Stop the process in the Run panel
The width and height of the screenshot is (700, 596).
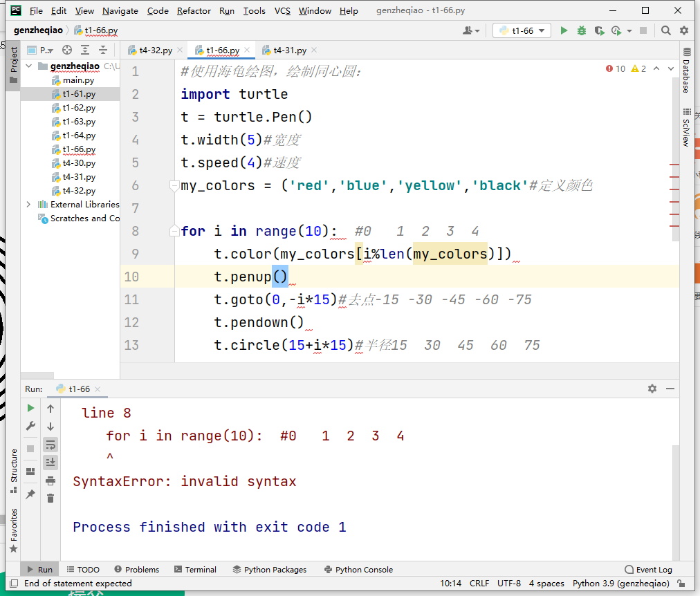point(30,448)
